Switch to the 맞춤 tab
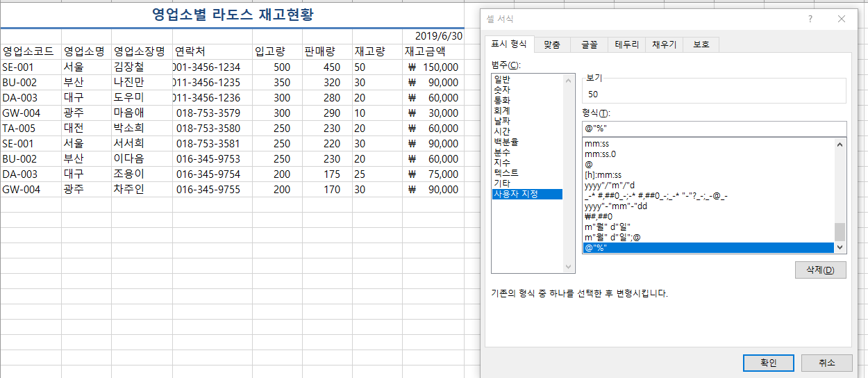Viewport: 868px width, 378px height. pyautogui.click(x=552, y=44)
